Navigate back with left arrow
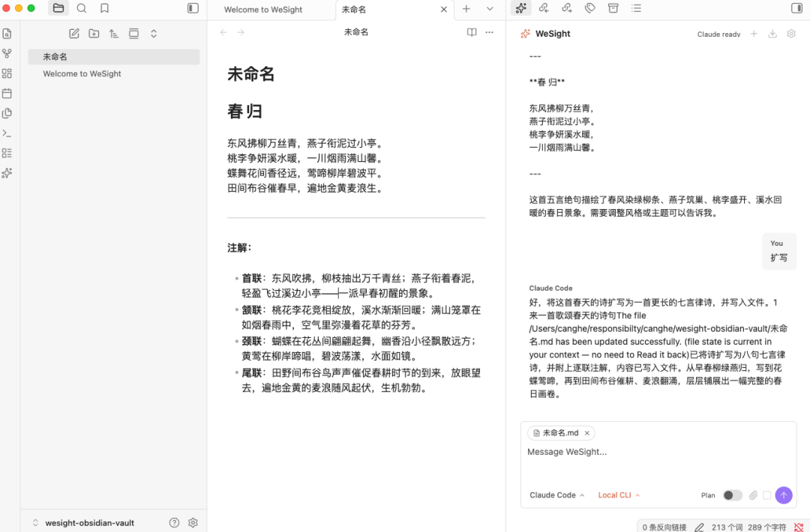Viewport: 810px width, 532px height. pos(223,32)
